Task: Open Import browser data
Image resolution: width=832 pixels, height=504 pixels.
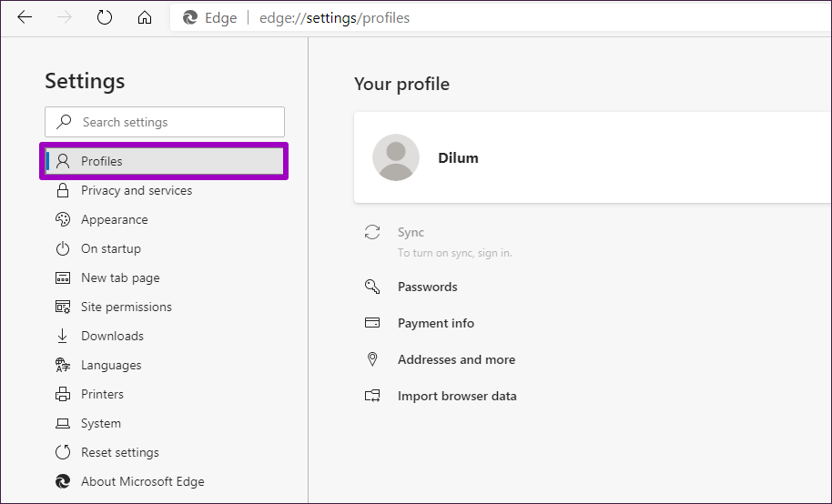Action: click(x=457, y=397)
